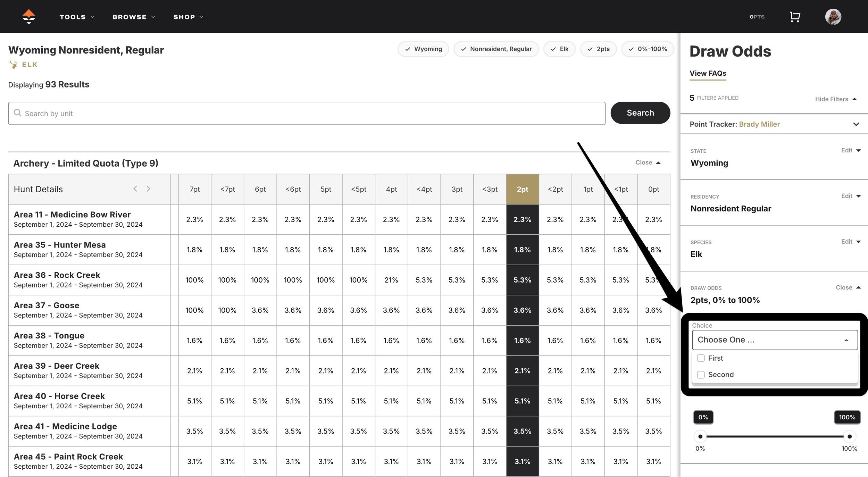Image resolution: width=868 pixels, height=477 pixels.
Task: Open the Browse menu
Action: click(133, 17)
